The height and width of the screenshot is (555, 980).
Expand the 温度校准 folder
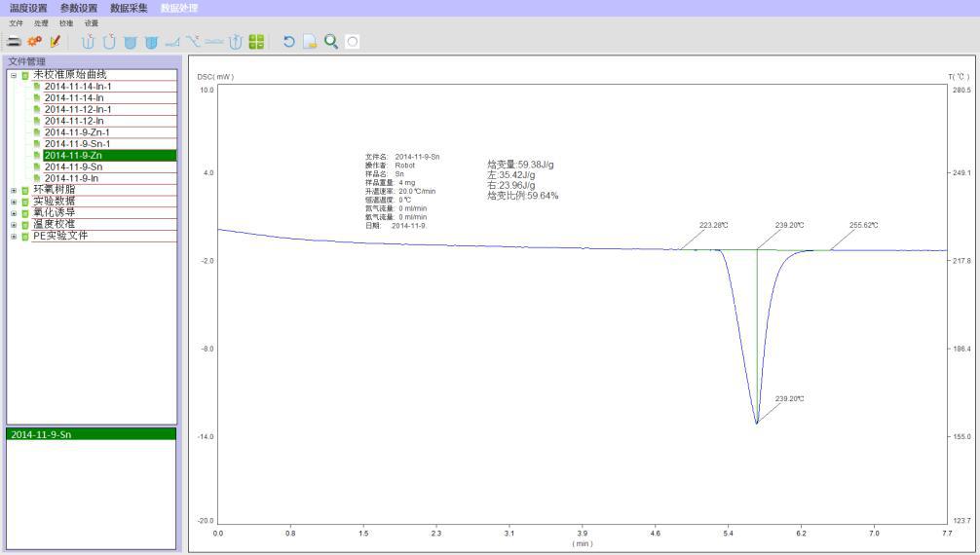pos(14,224)
